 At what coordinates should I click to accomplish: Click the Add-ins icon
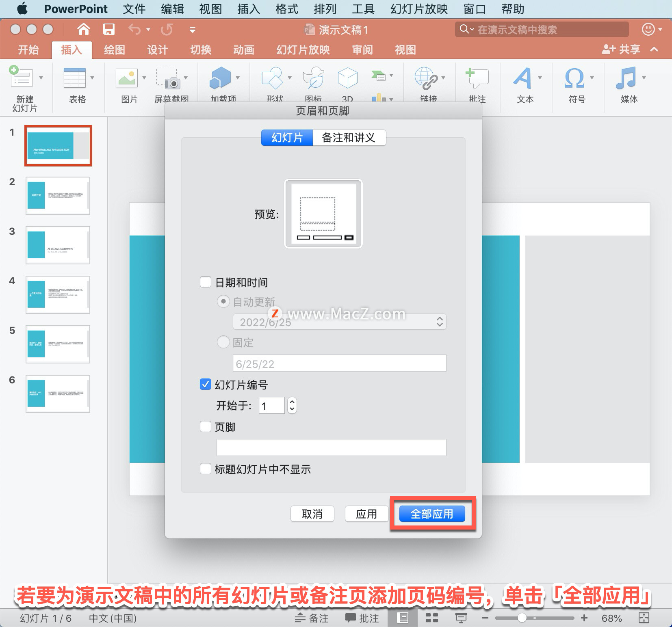pos(220,78)
